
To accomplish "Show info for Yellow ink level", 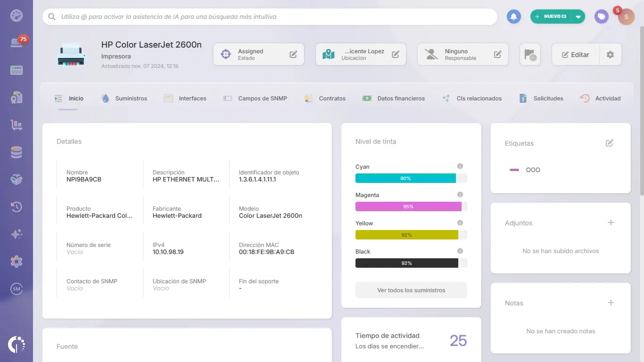I will pyautogui.click(x=460, y=223).
